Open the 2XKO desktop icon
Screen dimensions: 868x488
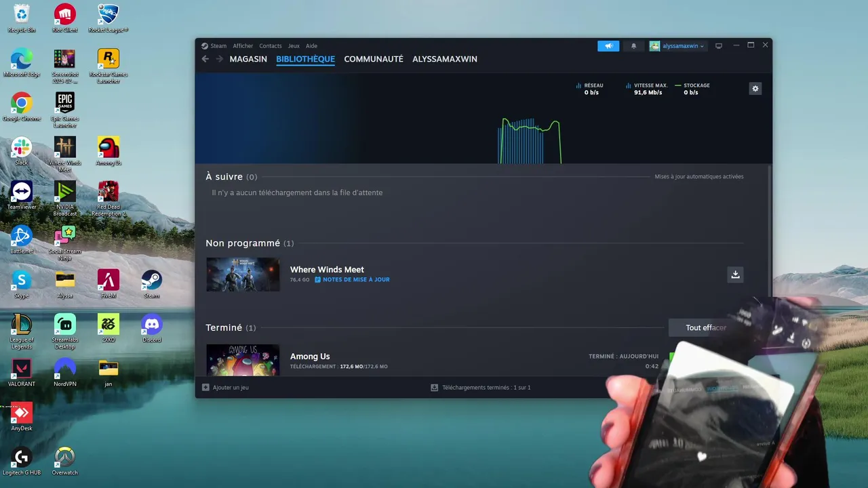pyautogui.click(x=108, y=328)
